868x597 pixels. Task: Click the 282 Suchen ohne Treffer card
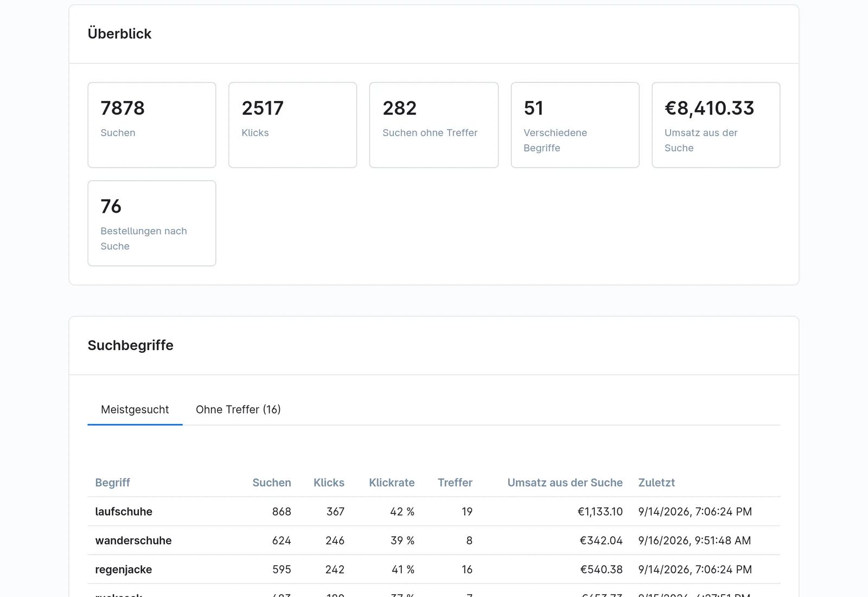tap(434, 125)
